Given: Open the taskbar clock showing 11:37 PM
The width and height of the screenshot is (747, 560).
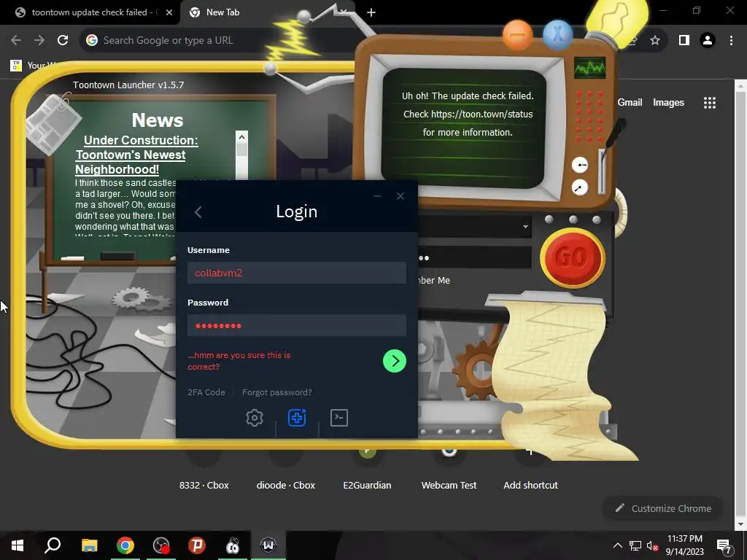Looking at the screenshot, I should tap(684, 545).
